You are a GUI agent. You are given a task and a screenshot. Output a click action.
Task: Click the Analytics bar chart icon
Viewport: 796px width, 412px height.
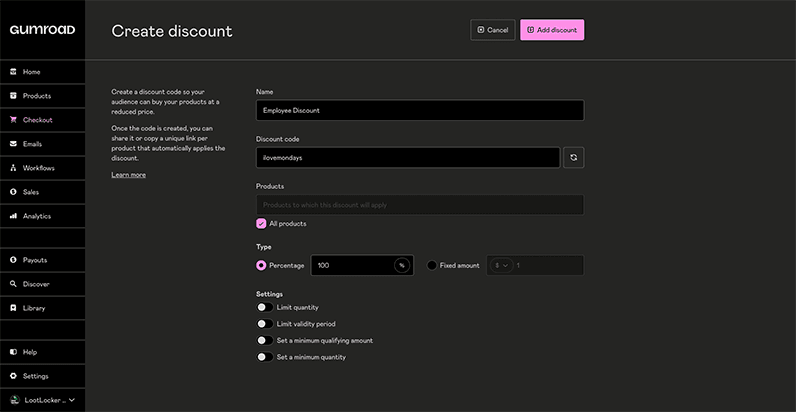tap(14, 216)
